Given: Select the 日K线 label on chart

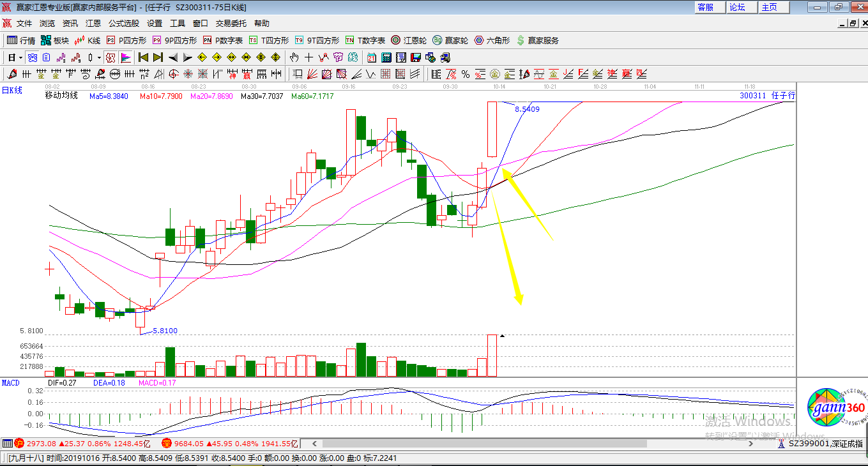Looking at the screenshot, I should click(x=11, y=91).
